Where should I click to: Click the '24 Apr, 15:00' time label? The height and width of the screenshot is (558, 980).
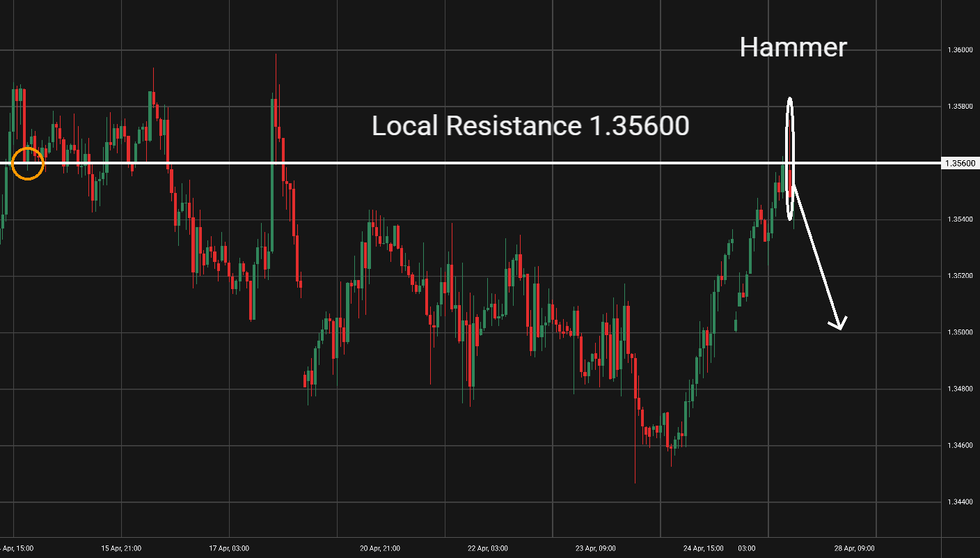pos(703,548)
